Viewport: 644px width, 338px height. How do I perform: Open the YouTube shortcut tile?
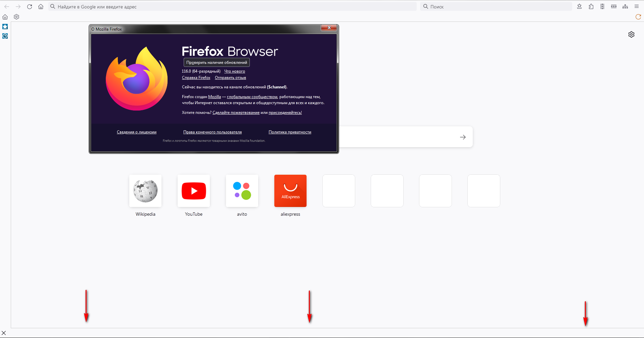[194, 191]
